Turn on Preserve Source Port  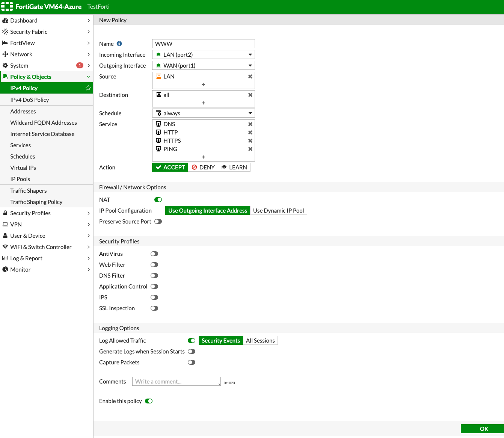[158, 221]
